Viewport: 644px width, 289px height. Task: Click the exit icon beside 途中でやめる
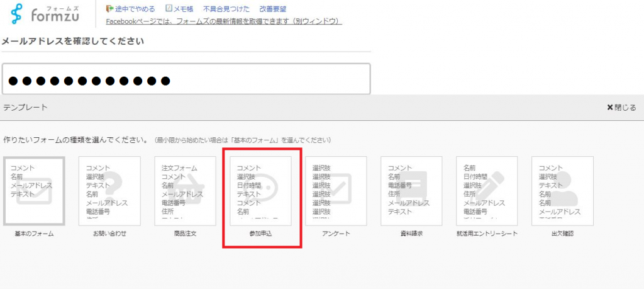(110, 9)
